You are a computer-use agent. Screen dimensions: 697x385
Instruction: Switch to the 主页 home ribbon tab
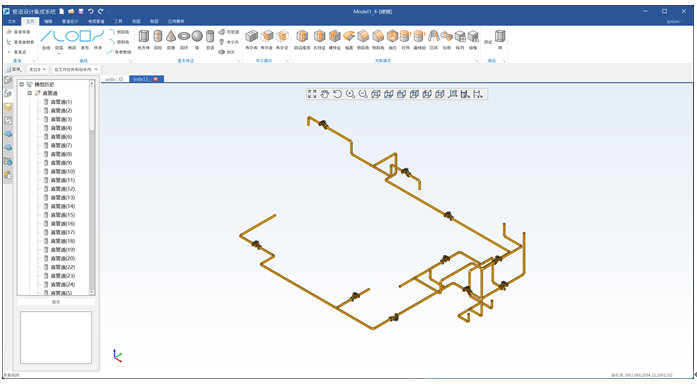click(x=30, y=21)
